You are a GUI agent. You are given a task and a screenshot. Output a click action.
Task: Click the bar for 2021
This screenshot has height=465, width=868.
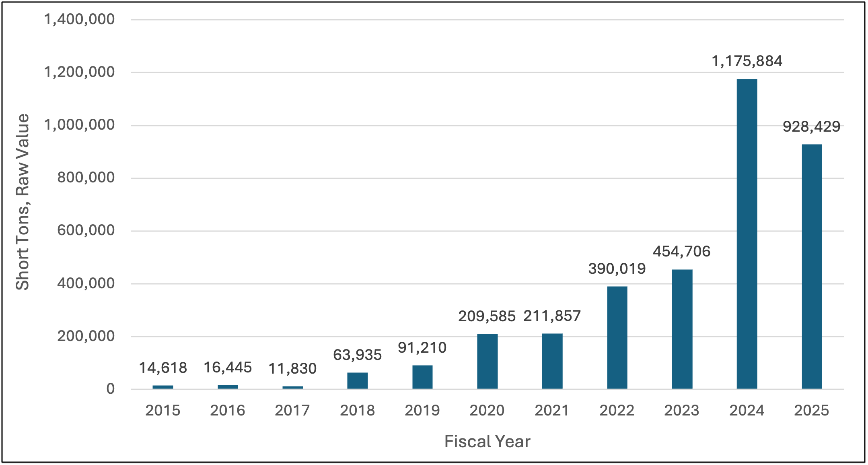tap(552, 361)
